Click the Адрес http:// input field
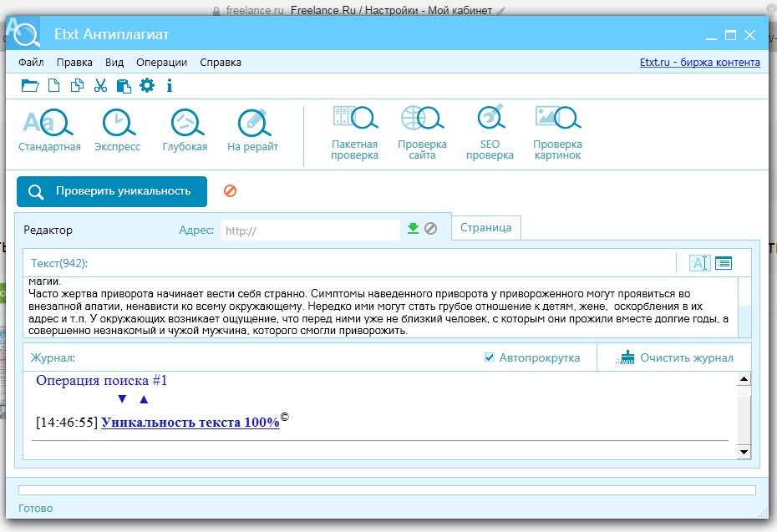The height and width of the screenshot is (532, 777). coord(310,231)
